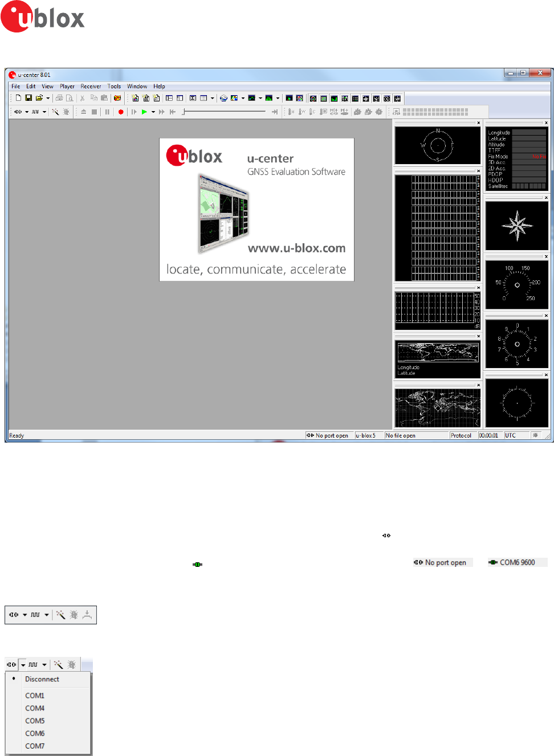Open the dropdown arrow next to Open folder icon

tap(48, 98)
